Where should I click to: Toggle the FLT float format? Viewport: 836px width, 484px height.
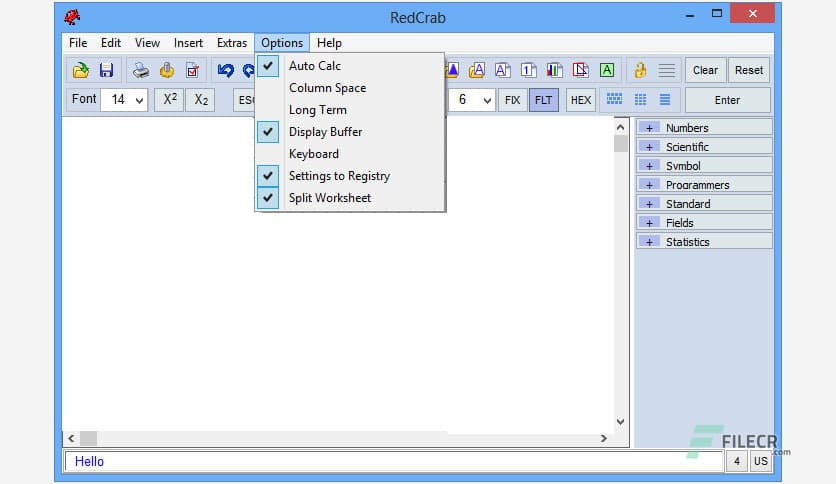click(544, 100)
